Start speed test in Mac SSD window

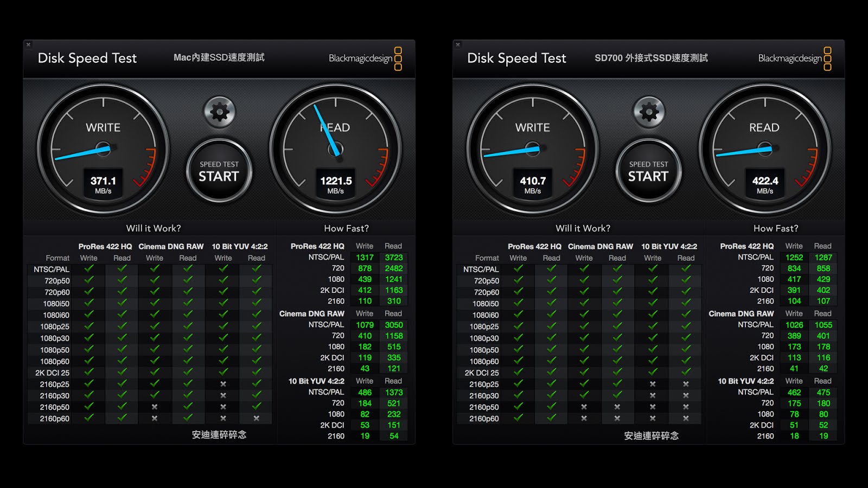click(x=219, y=171)
